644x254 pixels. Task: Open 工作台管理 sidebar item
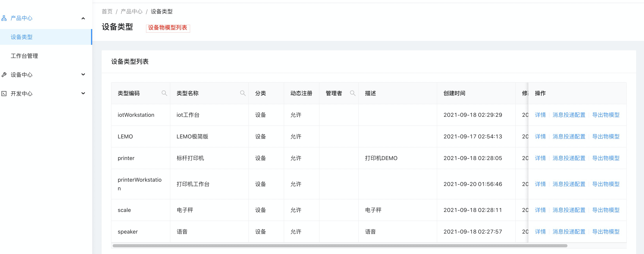click(24, 56)
